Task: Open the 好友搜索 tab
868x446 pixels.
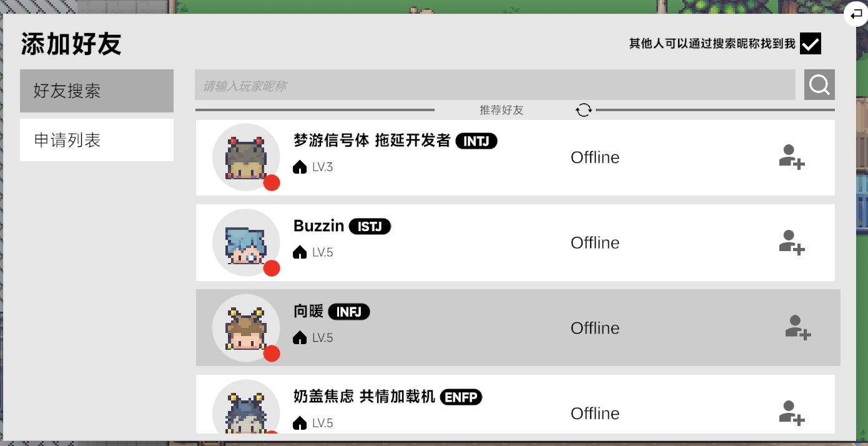Action: pyautogui.click(x=97, y=91)
